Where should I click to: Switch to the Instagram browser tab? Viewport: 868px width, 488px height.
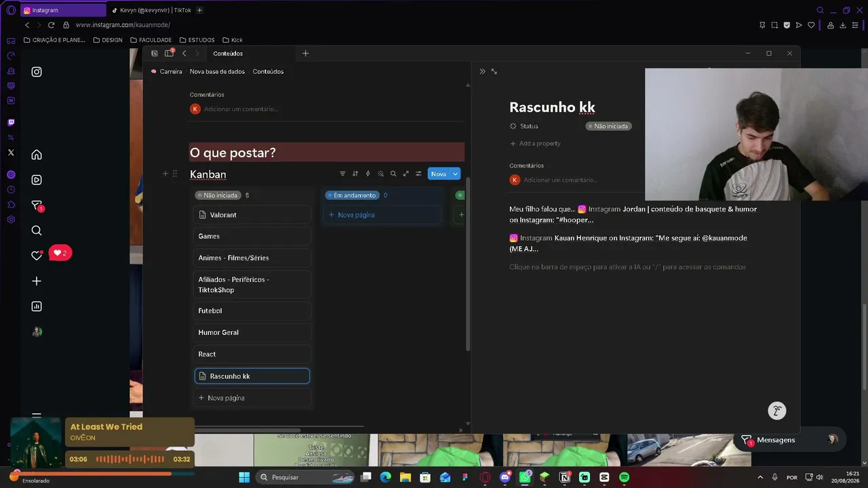[x=62, y=10]
